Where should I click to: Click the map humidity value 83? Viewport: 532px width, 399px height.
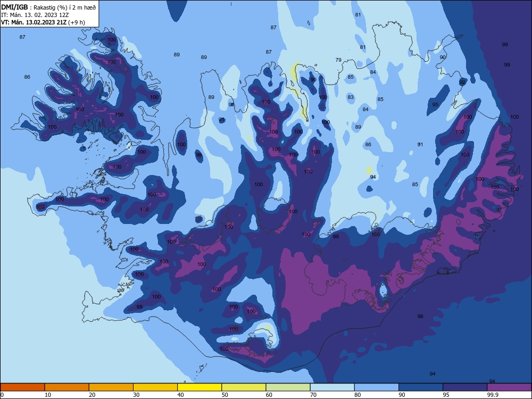click(351, 97)
